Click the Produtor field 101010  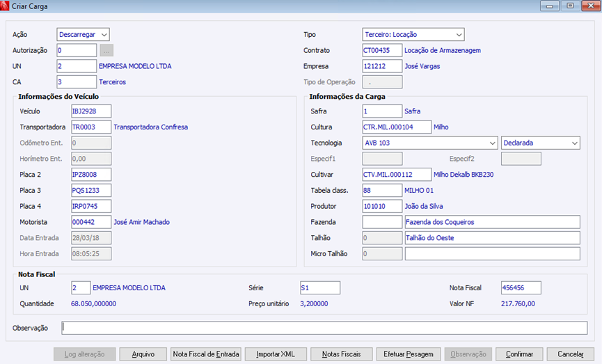(x=382, y=206)
